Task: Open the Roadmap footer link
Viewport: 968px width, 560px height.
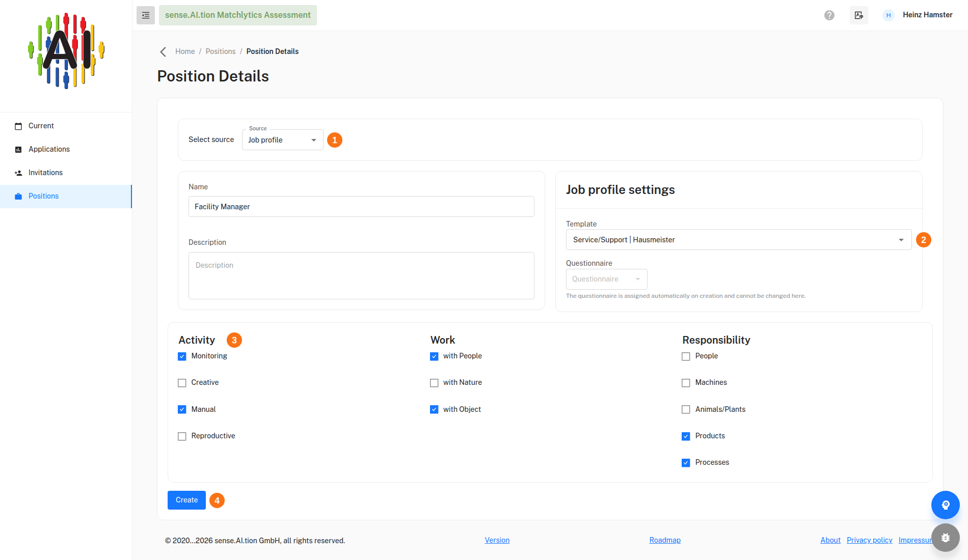Action: click(665, 540)
